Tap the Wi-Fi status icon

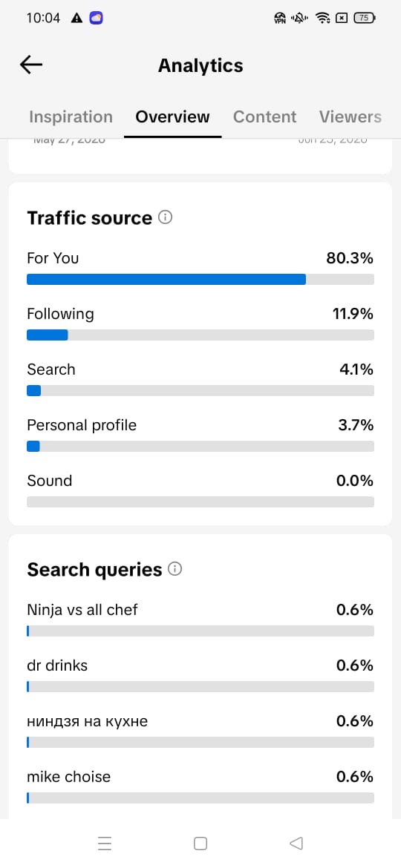(x=322, y=19)
